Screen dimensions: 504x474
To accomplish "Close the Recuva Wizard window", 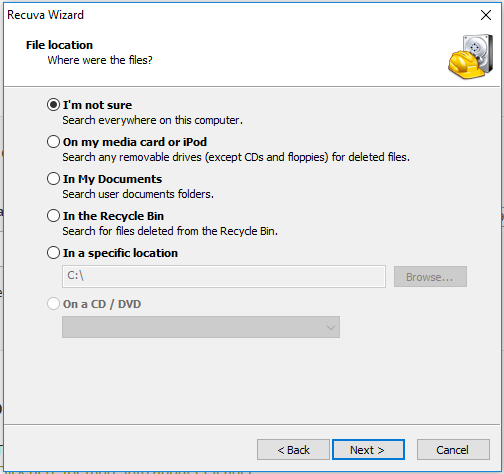I will [486, 15].
